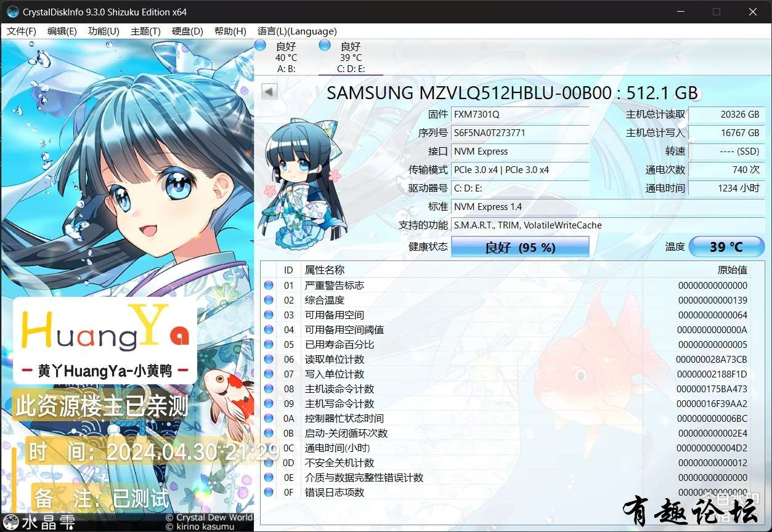Click the disk title SAMSUNG MZVLQ512HBLU-00B00
Viewport: 772px width, 532px height.
point(512,92)
